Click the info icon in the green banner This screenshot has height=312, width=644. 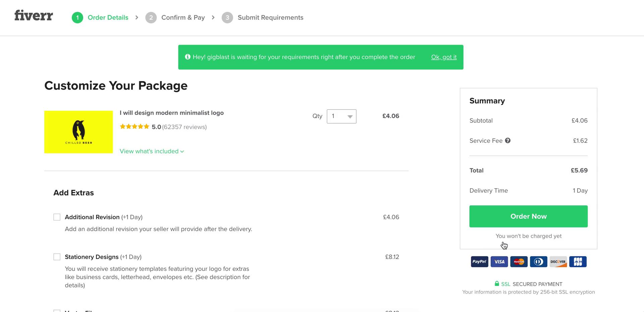pyautogui.click(x=187, y=57)
